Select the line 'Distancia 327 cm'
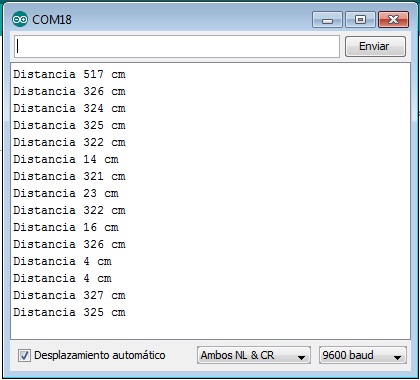Screen dimensions: 420x380 tap(69, 295)
